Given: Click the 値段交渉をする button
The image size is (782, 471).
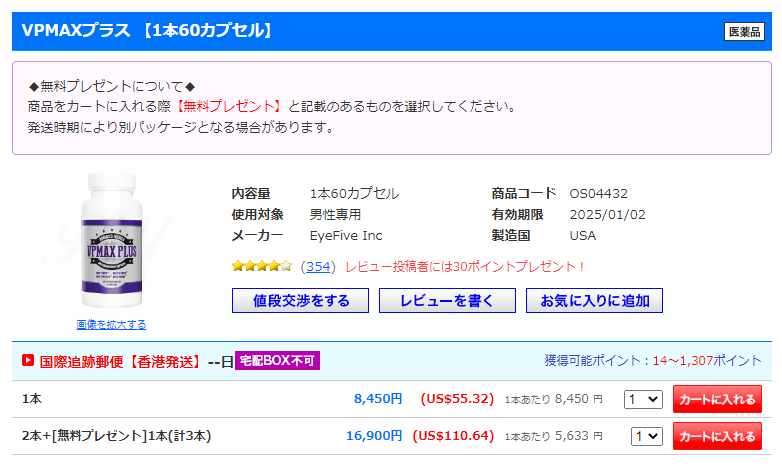Looking at the screenshot, I should tap(300, 301).
